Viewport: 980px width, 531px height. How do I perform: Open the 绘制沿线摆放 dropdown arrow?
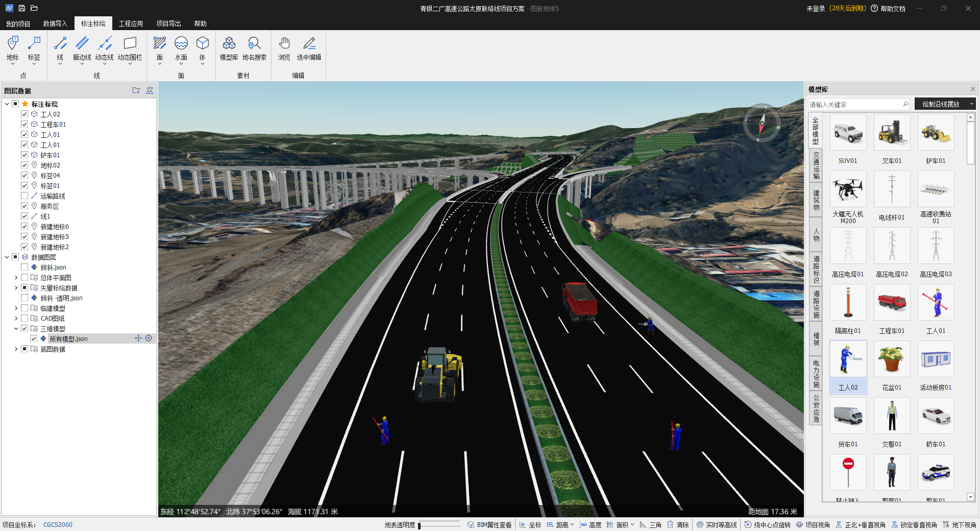[x=971, y=104]
